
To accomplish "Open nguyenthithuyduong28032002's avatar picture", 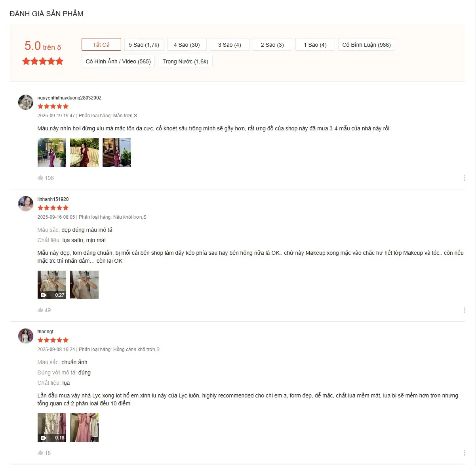I will [26, 102].
